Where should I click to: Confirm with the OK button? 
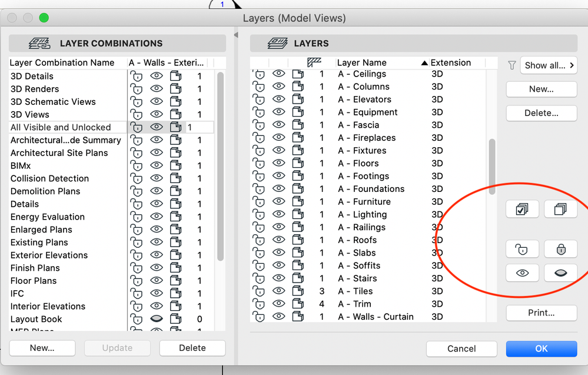coord(541,349)
